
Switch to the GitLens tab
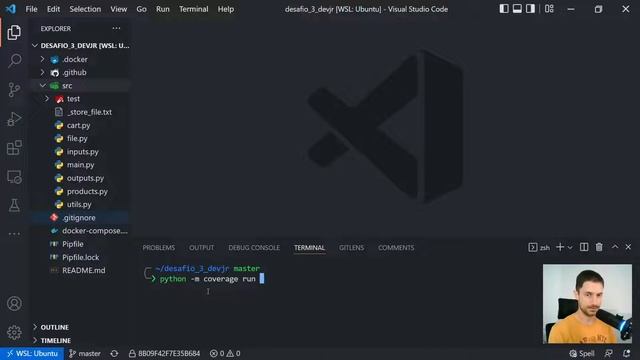click(351, 248)
